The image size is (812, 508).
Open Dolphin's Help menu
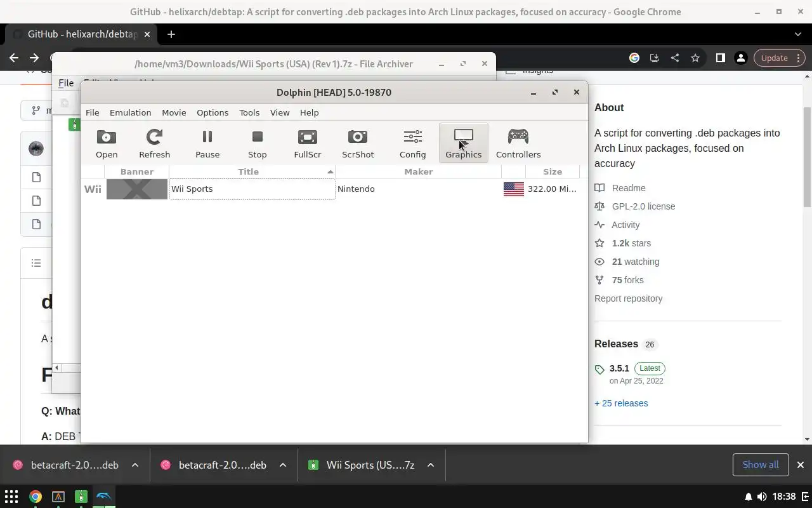[x=309, y=112]
